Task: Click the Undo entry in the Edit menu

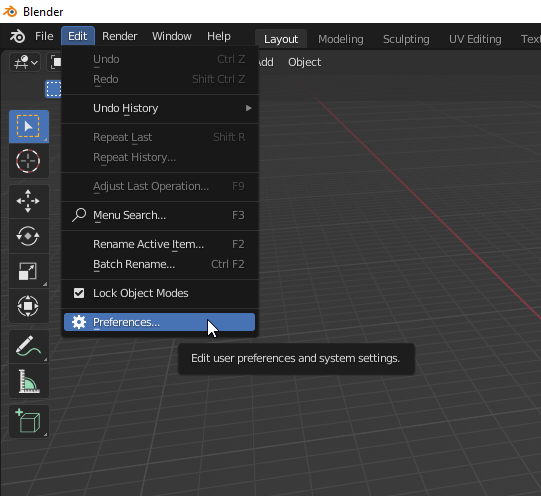Action: click(160, 59)
